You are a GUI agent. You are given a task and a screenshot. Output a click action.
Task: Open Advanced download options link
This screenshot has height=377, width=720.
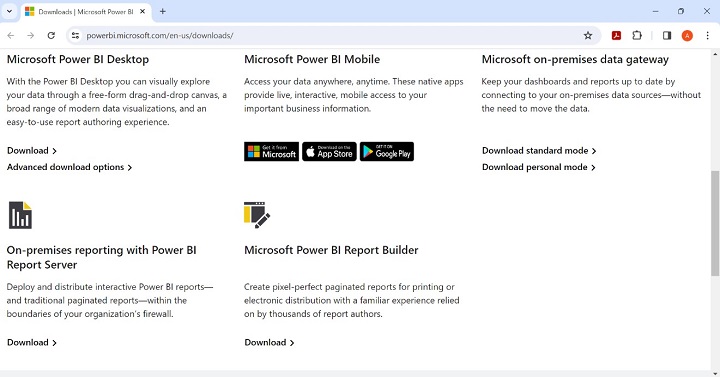pos(69,167)
